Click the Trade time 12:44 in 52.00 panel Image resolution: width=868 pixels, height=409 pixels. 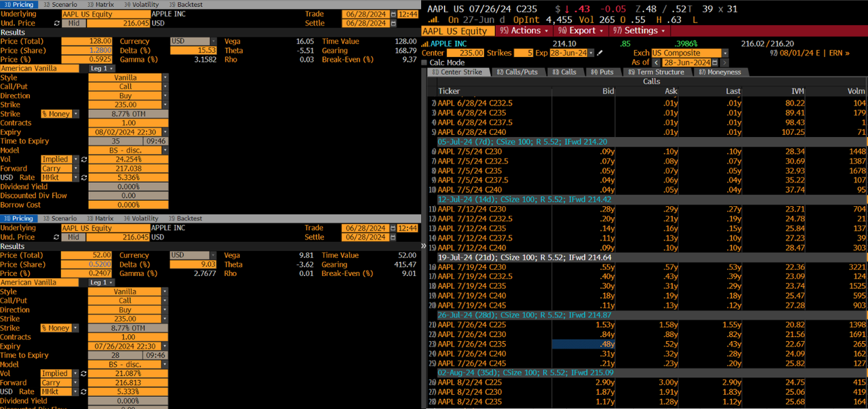click(x=408, y=229)
